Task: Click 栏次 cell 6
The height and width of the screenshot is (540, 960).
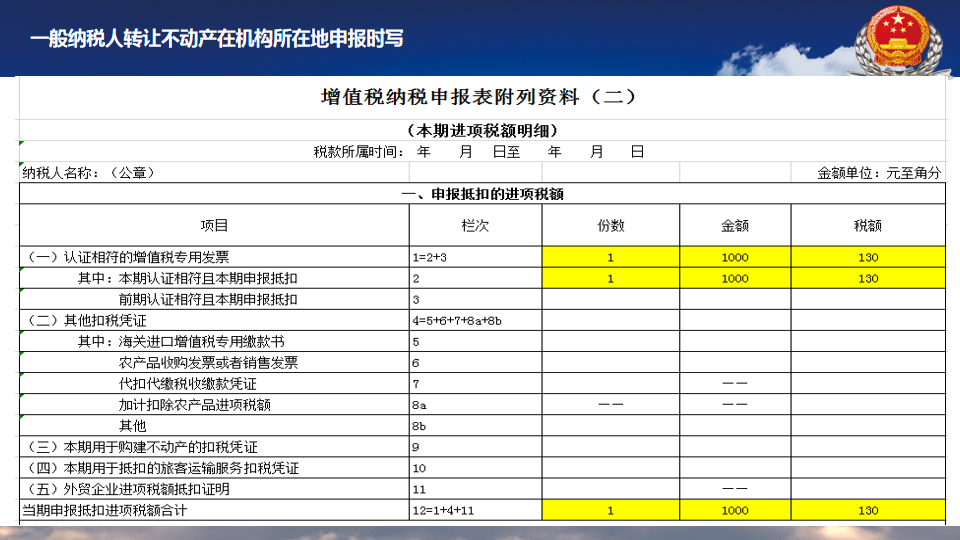Action: click(475, 362)
